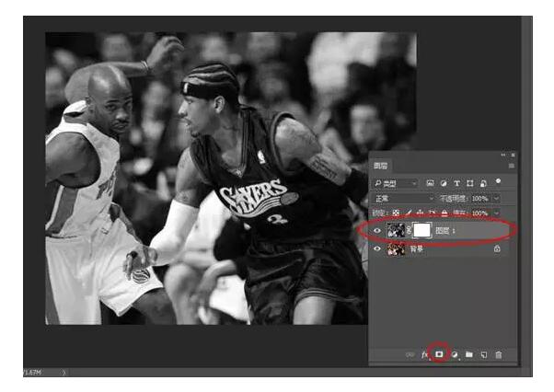Screen dimensions: 554x392
Task: Filter layers by pixel image icon
Action: click(431, 183)
